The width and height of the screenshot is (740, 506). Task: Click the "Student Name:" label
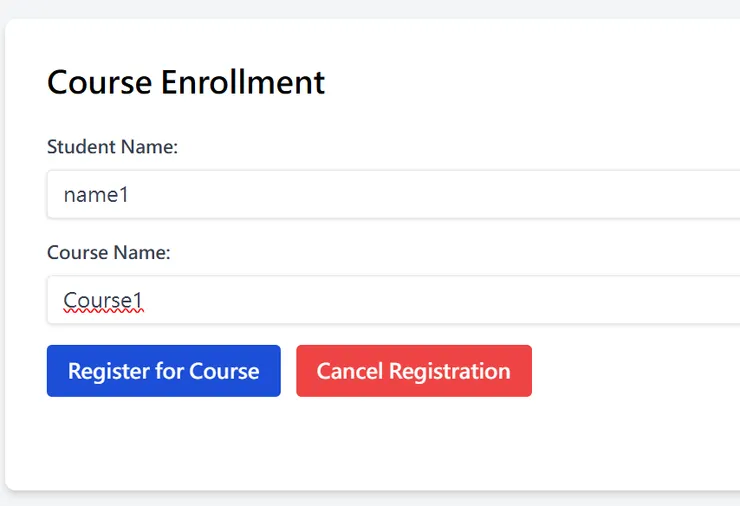[112, 147]
